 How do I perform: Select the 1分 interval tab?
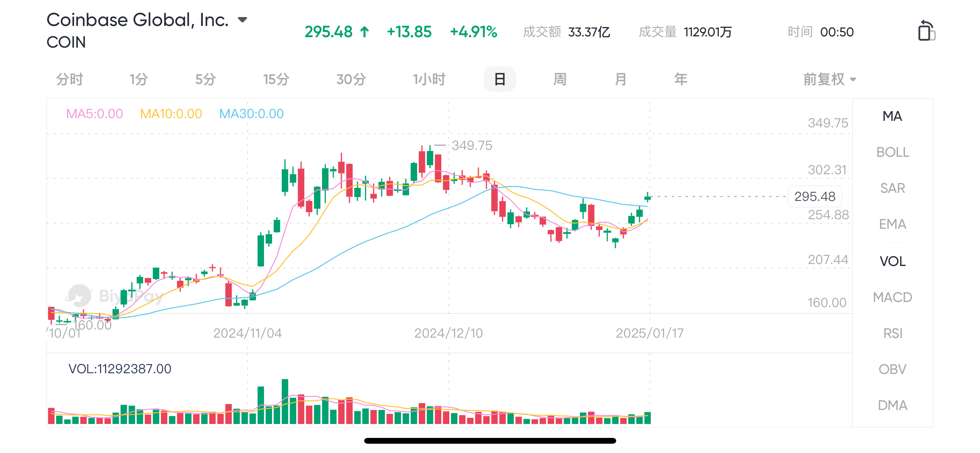pos(139,79)
